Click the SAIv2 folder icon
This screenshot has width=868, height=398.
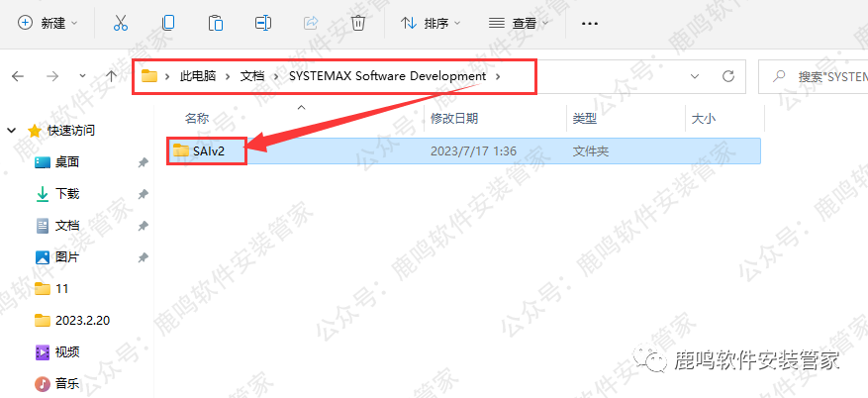[x=180, y=150]
